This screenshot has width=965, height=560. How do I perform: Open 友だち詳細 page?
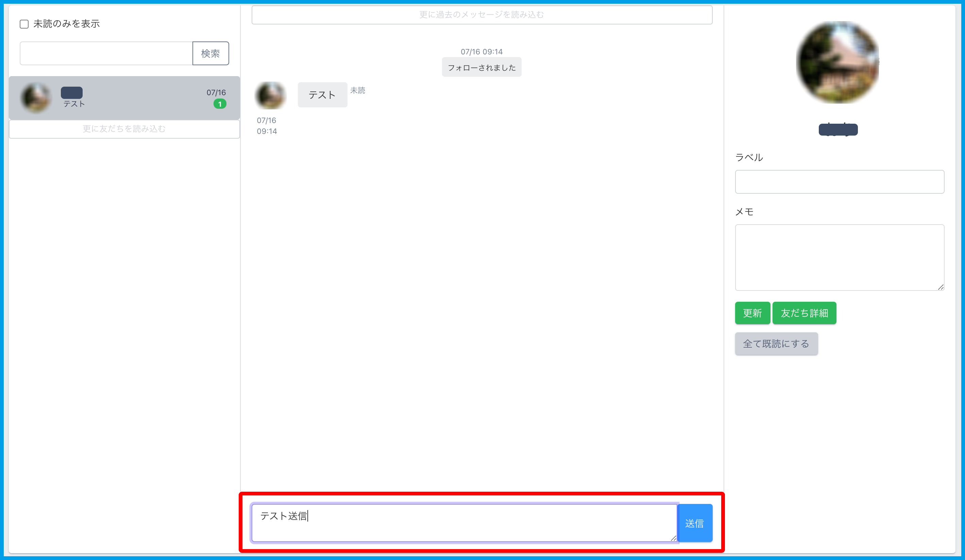pyautogui.click(x=804, y=313)
